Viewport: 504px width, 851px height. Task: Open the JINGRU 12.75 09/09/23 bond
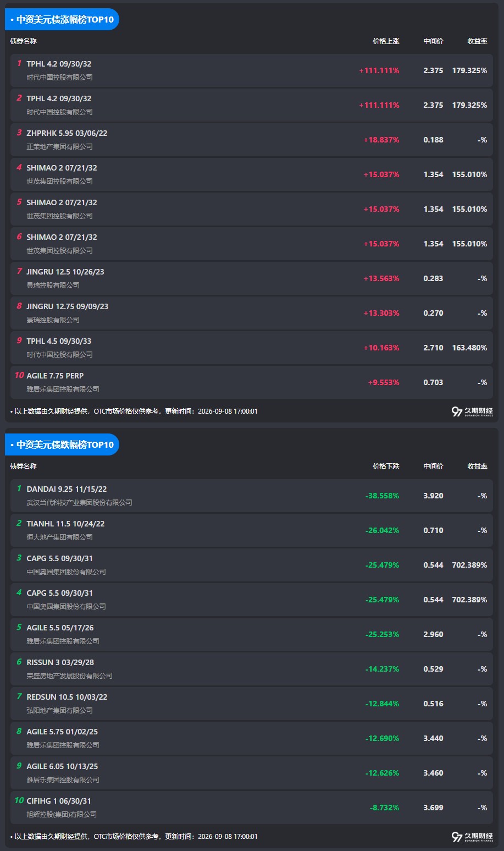click(252, 313)
